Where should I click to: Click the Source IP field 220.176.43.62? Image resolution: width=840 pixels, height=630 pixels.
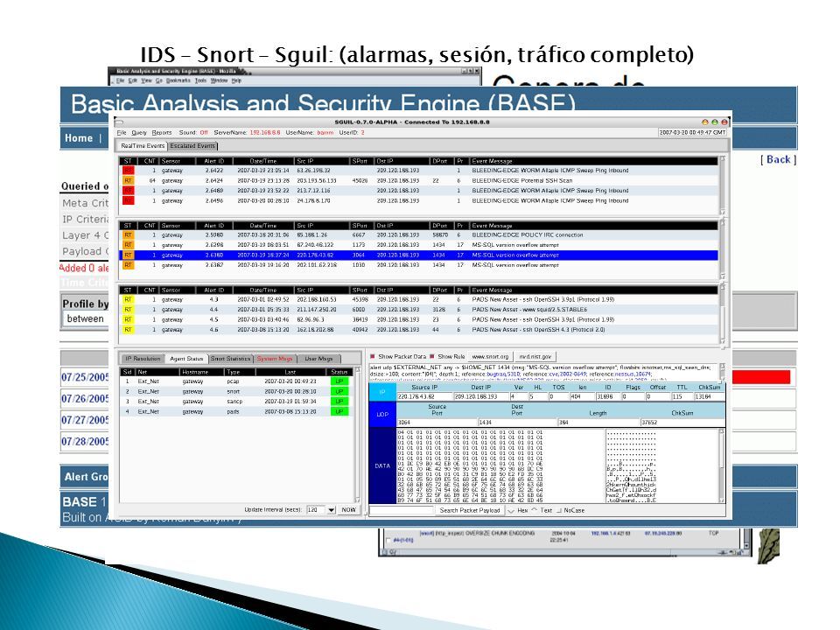pyautogui.click(x=424, y=397)
